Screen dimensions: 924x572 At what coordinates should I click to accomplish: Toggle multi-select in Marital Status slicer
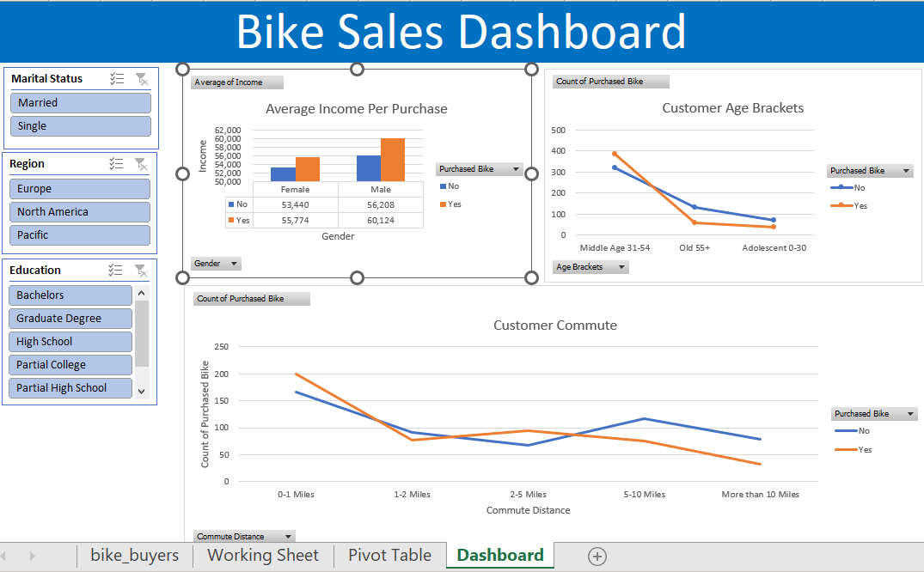click(x=117, y=79)
